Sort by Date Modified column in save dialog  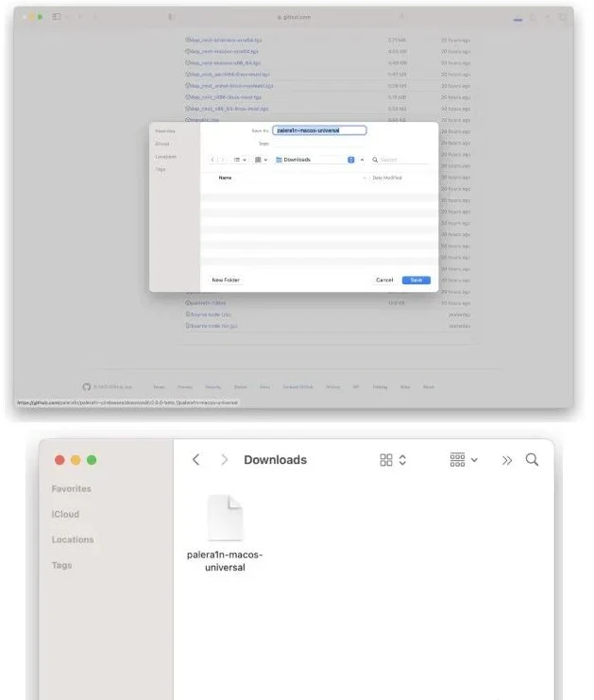(x=387, y=178)
